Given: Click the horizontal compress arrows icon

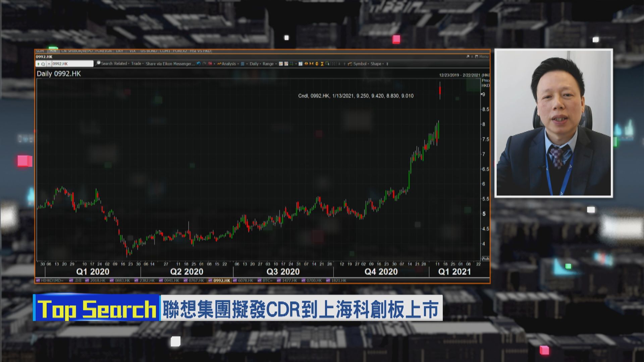Looking at the screenshot, I should tap(311, 64).
